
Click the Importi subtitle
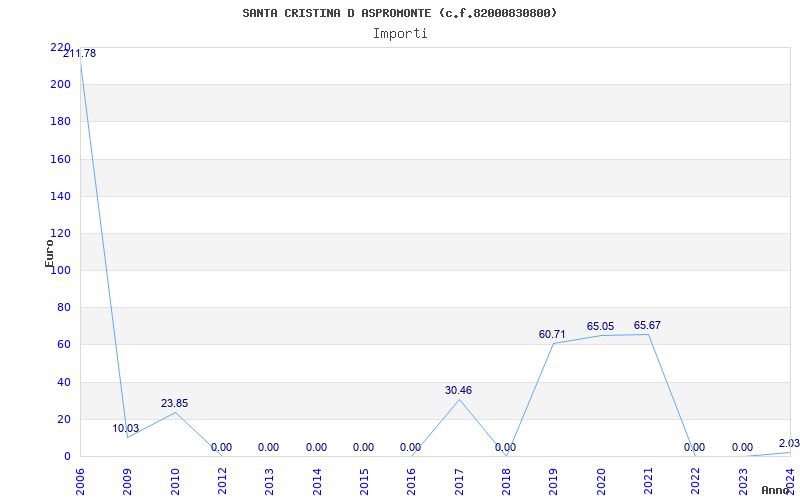[x=400, y=34]
